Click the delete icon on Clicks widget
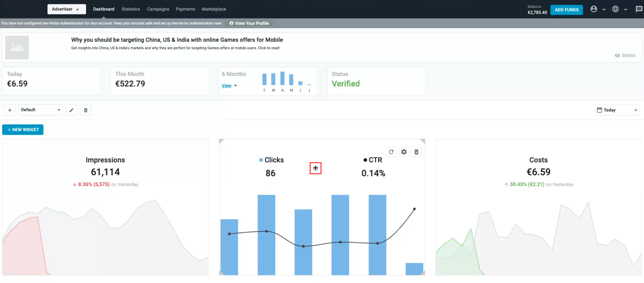Image resolution: width=644 pixels, height=283 pixels. coord(417,152)
